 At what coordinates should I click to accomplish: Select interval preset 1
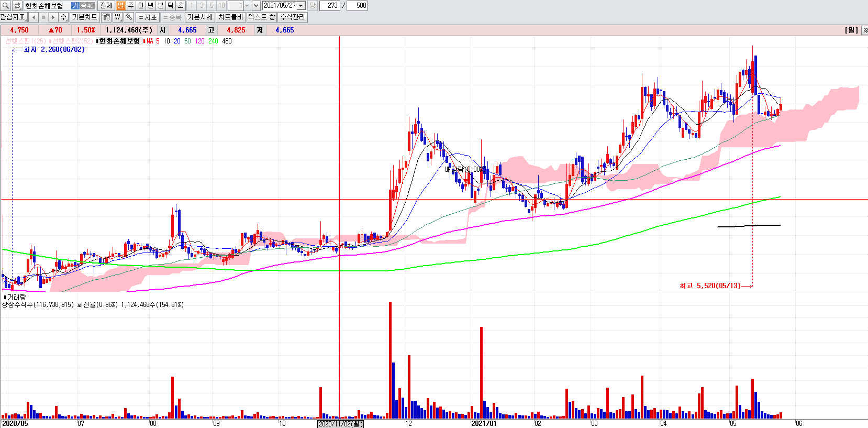[x=192, y=5]
